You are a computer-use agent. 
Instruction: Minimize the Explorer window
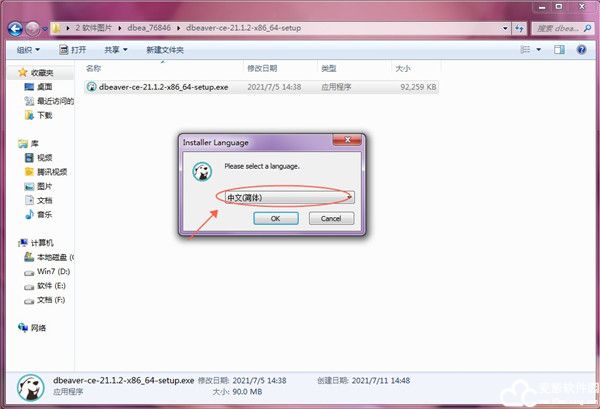pyautogui.click(x=543, y=7)
